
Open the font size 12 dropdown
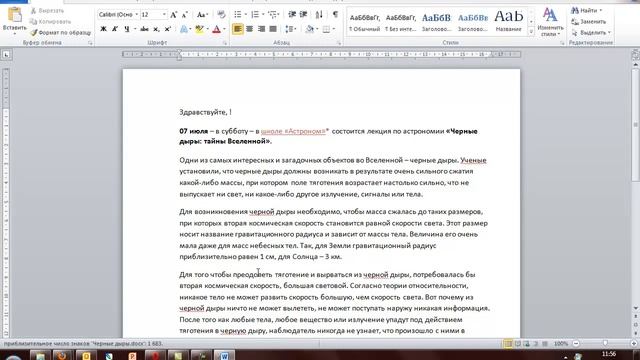[164, 15]
